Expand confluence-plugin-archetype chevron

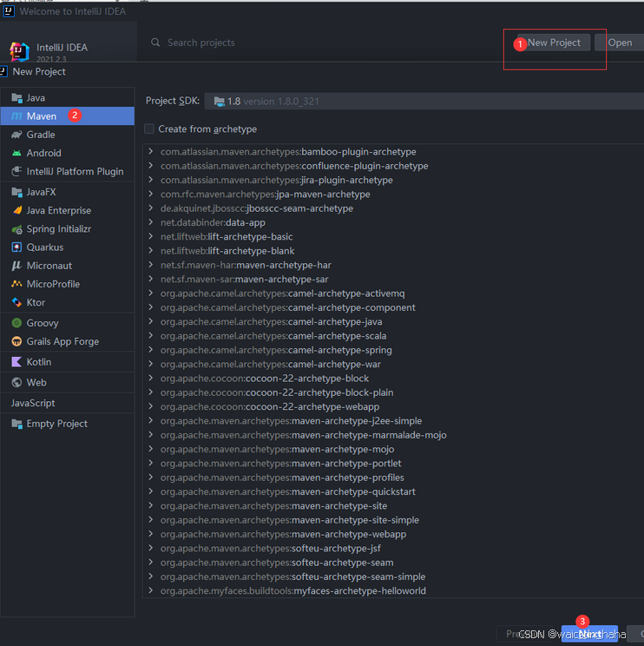tap(151, 166)
